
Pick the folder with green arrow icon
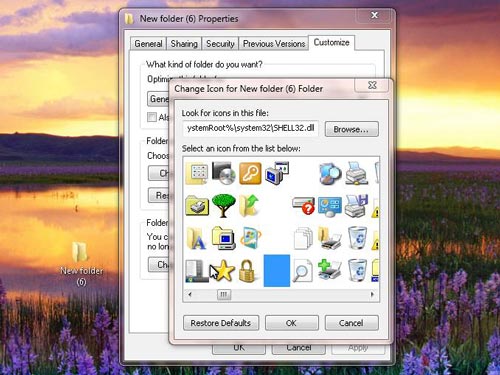249,206
